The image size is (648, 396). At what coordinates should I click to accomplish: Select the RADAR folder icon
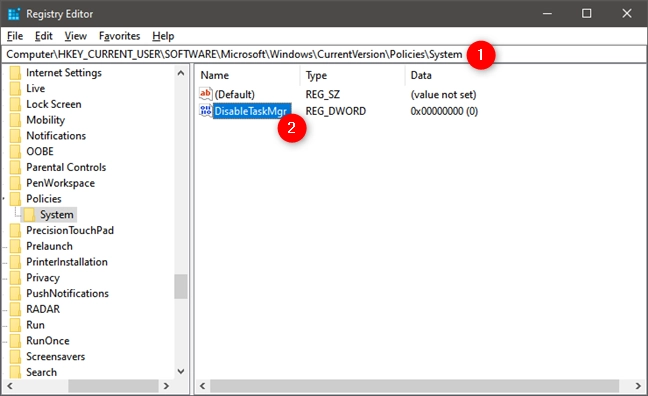(15, 309)
